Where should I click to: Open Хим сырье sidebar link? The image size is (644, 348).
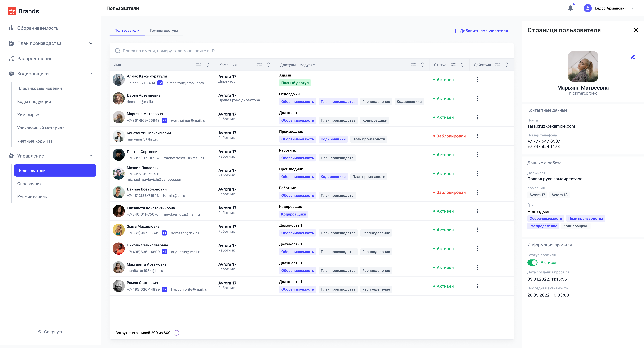click(x=28, y=115)
